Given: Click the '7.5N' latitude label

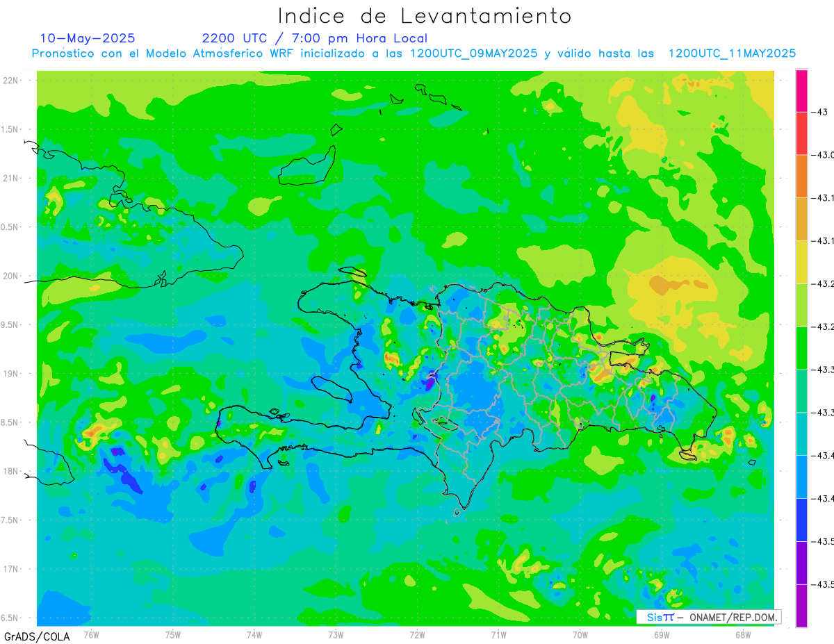Looking at the screenshot, I should point(10,520).
